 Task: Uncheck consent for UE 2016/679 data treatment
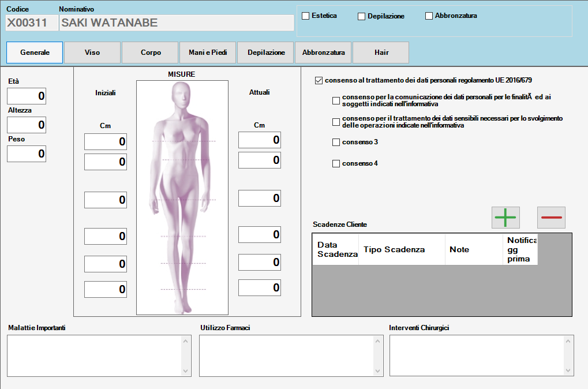pos(319,81)
